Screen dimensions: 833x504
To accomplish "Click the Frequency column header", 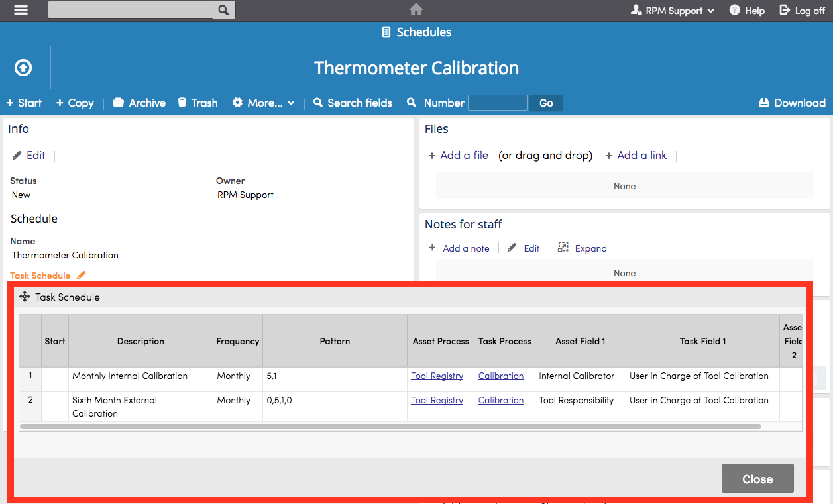I will (238, 341).
